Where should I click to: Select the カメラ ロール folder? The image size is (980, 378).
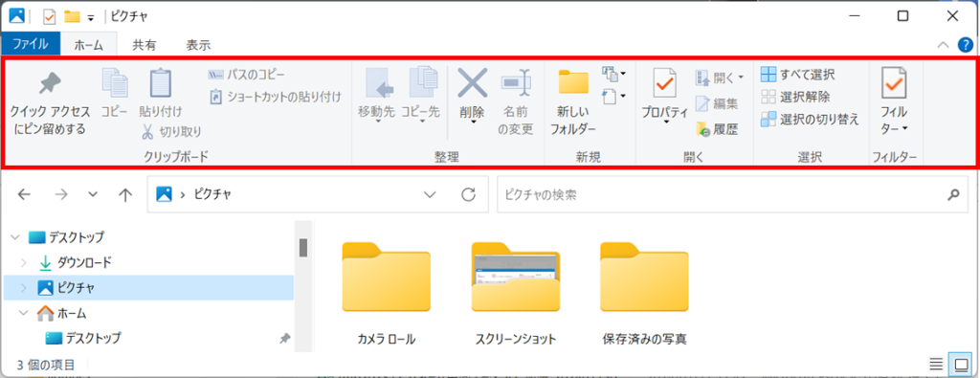pyautogui.click(x=387, y=294)
